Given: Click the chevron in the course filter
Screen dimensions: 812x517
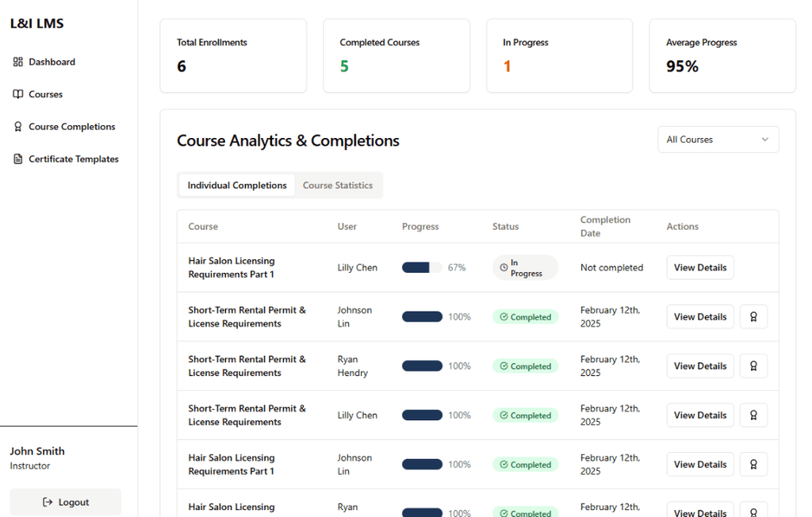Looking at the screenshot, I should pyautogui.click(x=766, y=139).
